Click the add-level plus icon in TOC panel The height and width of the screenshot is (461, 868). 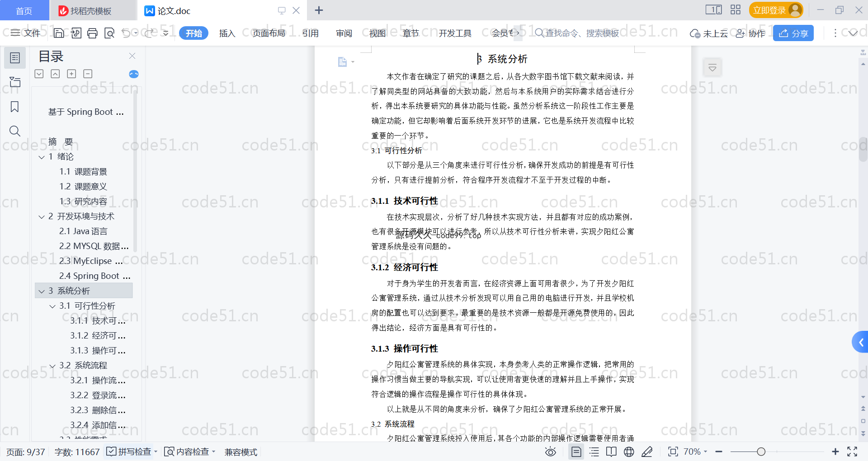tap(71, 74)
